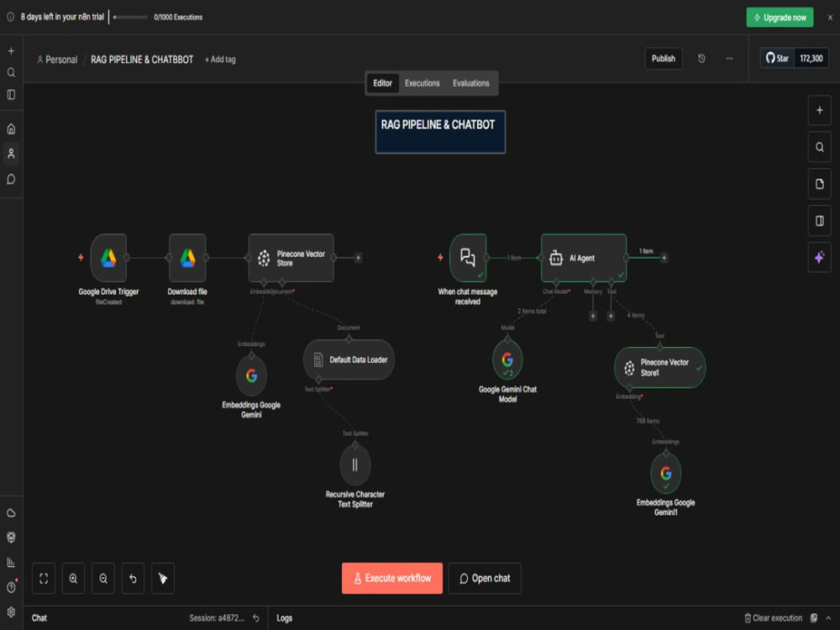
Task: Open search from the left sidebar
Action: coord(11,72)
